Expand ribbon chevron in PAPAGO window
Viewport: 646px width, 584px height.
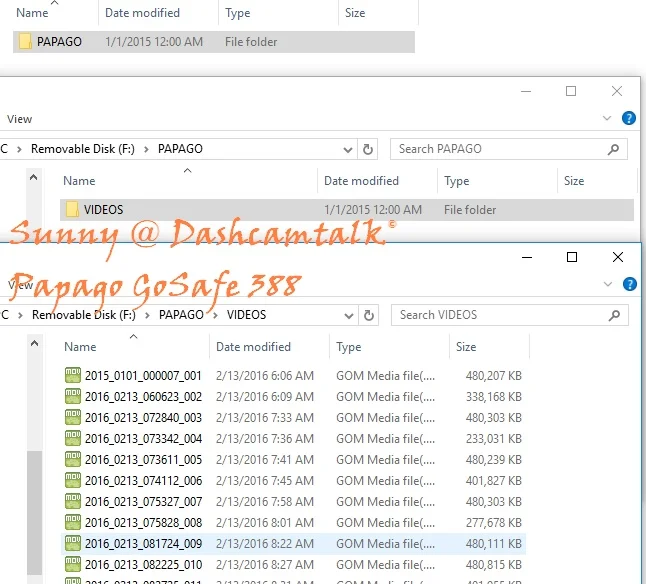[607, 119]
